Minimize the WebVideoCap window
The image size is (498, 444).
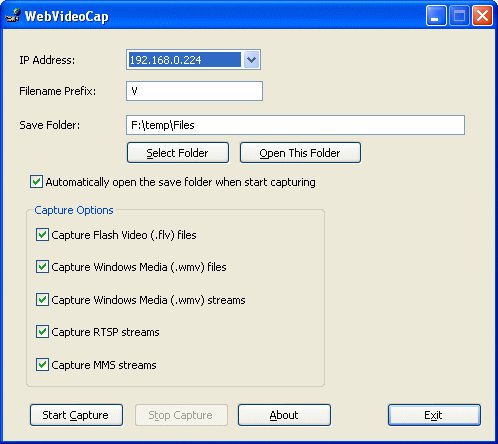[436, 16]
